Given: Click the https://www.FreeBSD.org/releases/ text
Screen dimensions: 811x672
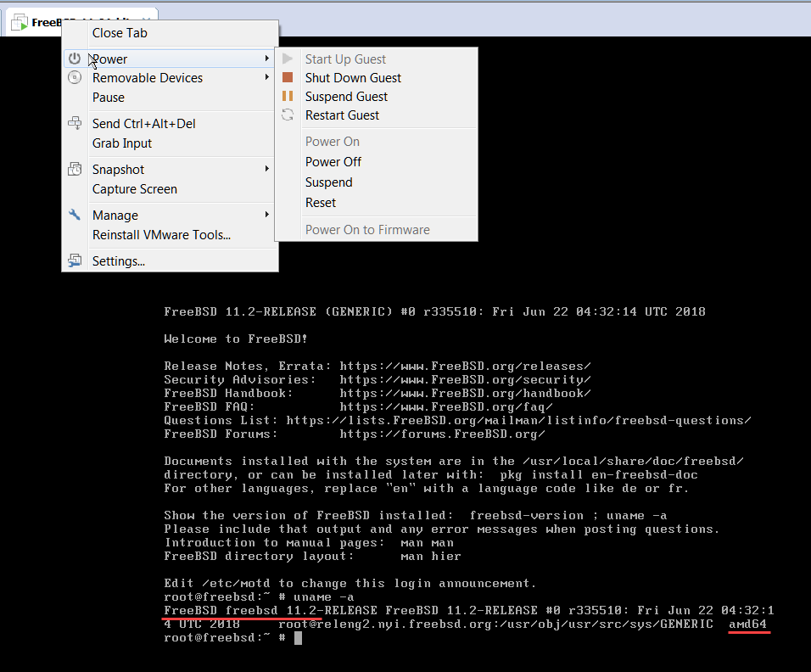Looking at the screenshot, I should (x=465, y=367).
